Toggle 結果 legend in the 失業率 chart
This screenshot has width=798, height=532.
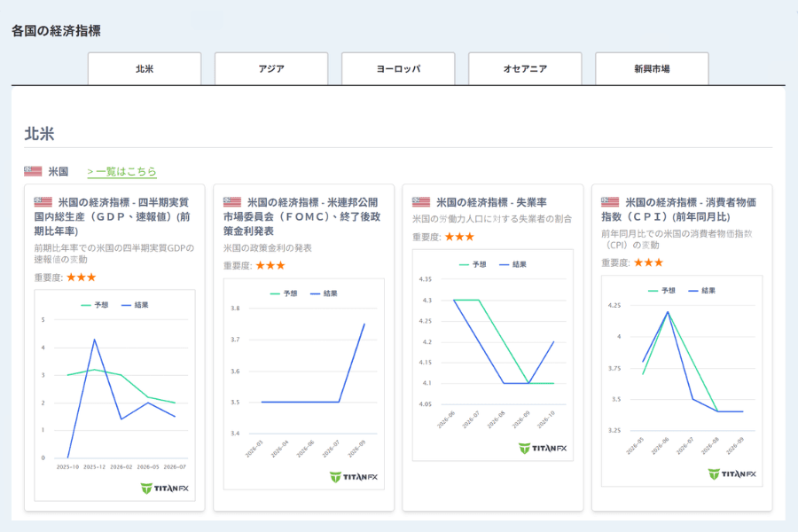coord(513,264)
